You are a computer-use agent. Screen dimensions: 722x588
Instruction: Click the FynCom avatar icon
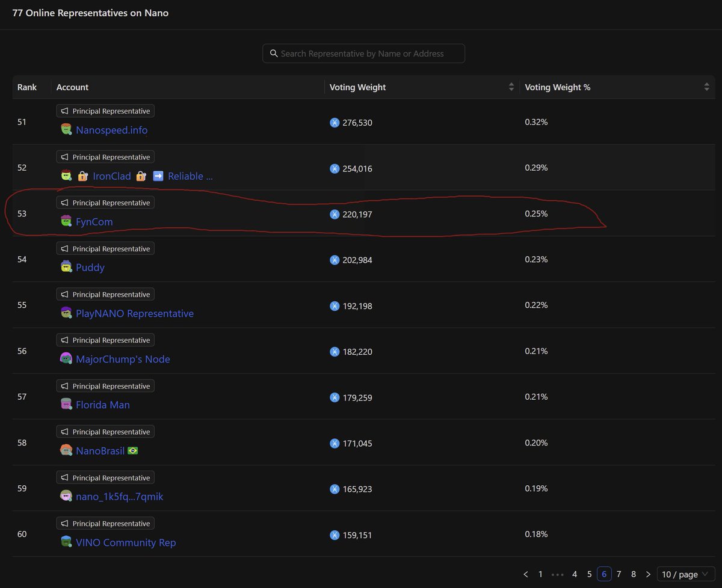[x=66, y=222]
